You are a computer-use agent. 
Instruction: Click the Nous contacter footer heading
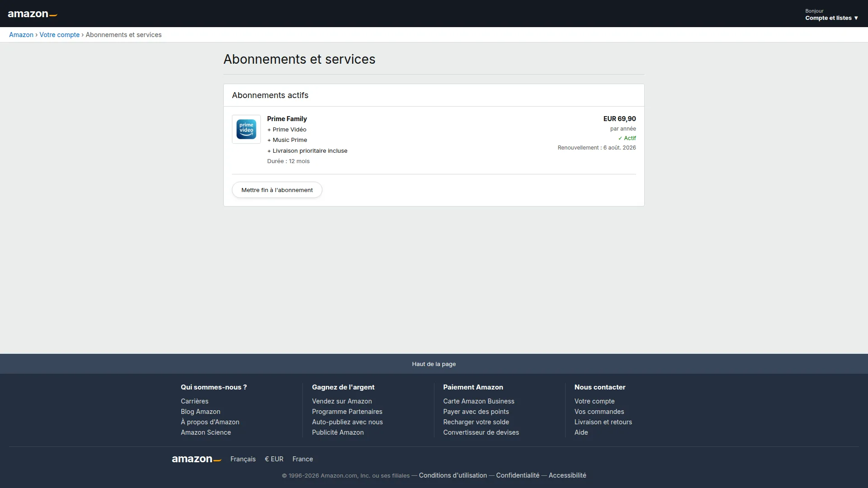[600, 387]
